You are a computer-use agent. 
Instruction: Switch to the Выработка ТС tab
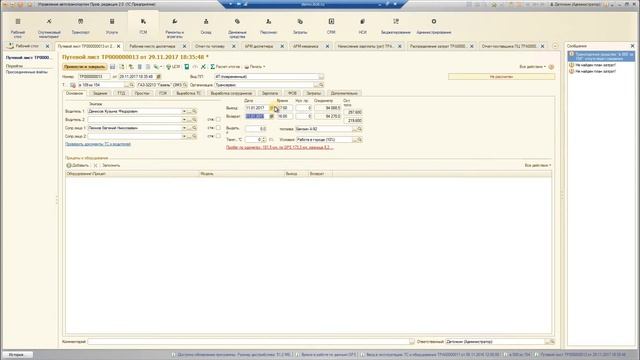[189, 93]
